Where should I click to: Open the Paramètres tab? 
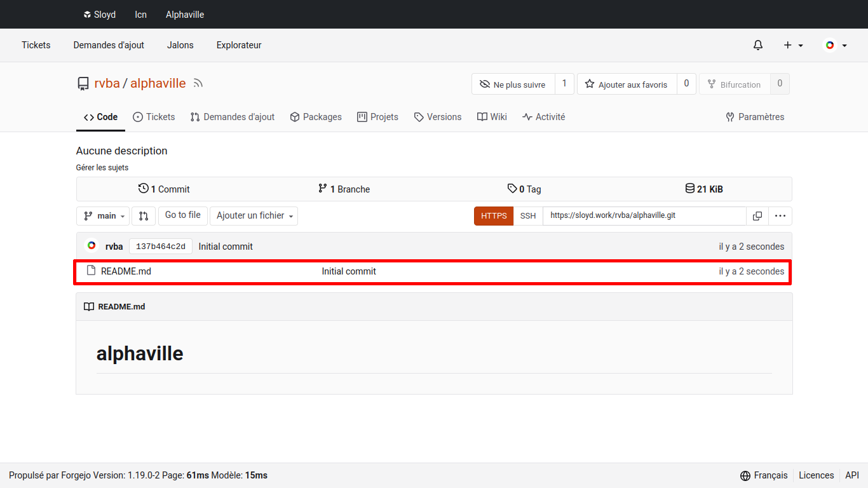tap(755, 117)
